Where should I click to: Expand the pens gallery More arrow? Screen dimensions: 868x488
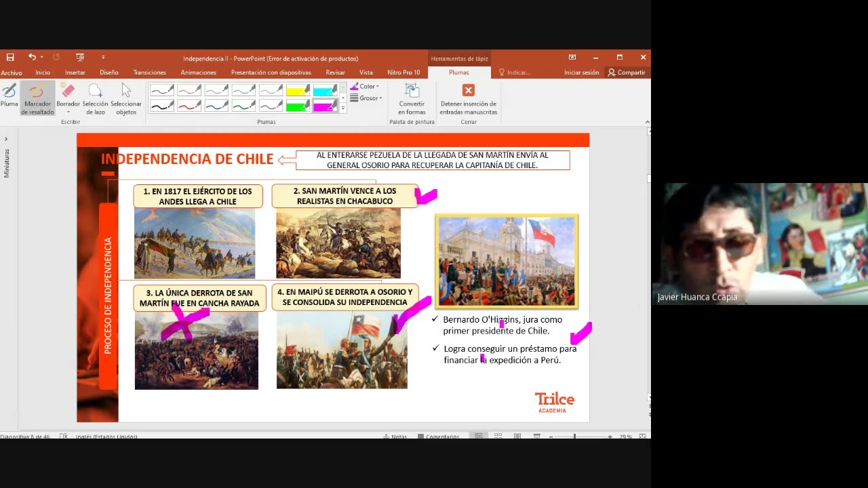click(x=343, y=108)
